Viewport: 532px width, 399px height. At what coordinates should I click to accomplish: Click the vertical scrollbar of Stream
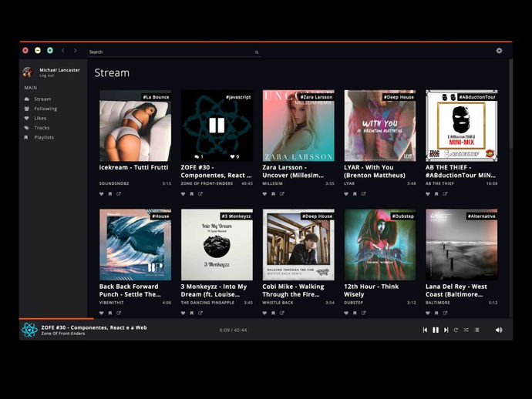[510, 103]
